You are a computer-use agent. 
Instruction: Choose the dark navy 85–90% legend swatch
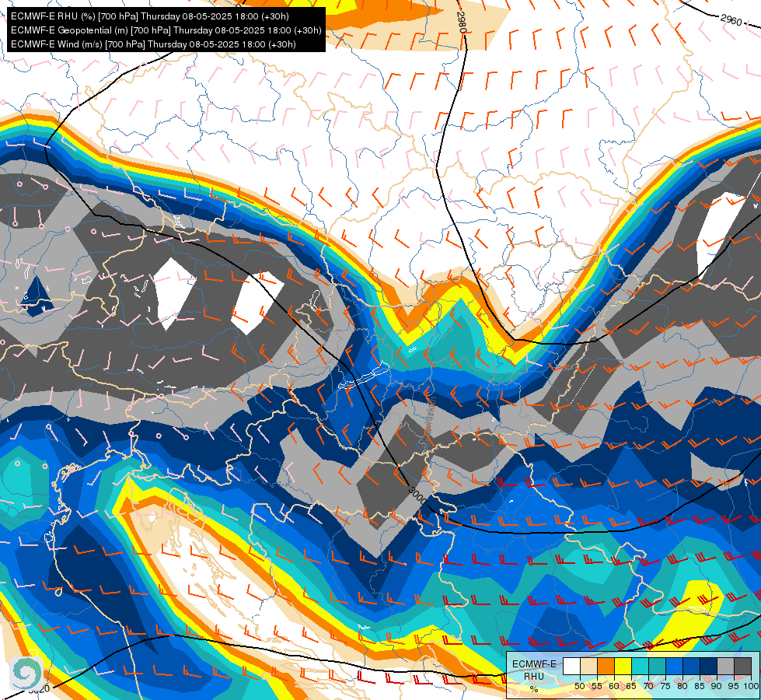coord(709,666)
